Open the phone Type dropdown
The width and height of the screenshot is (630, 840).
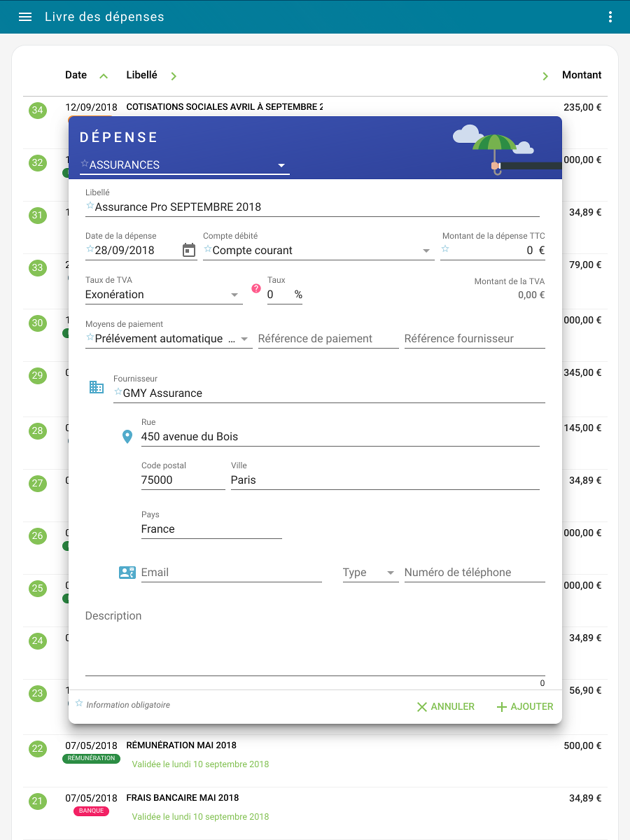point(391,573)
